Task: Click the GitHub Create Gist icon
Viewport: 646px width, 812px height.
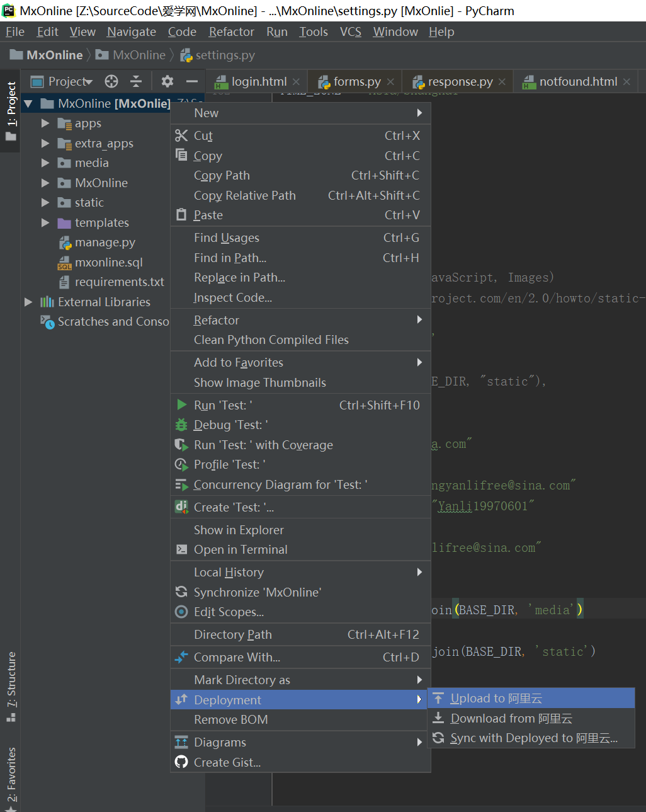Action: click(x=181, y=762)
